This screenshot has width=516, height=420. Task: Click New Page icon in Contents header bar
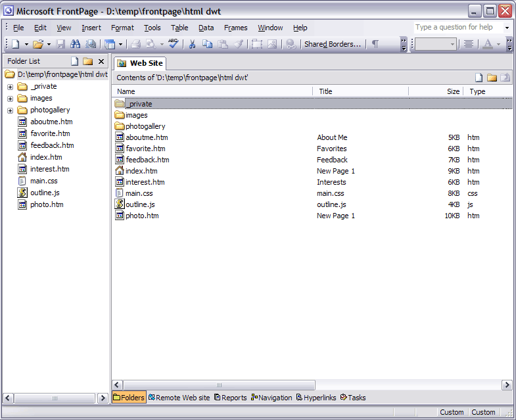click(479, 78)
